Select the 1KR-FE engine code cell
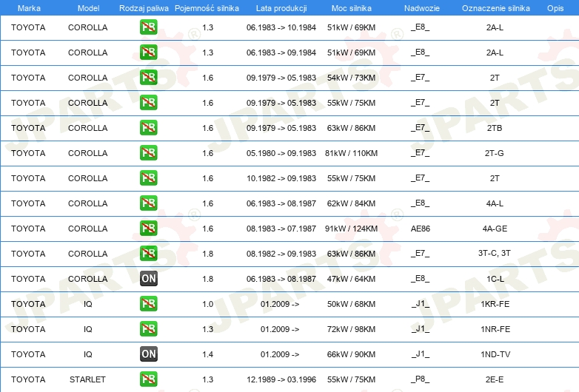The height and width of the screenshot is (392, 579). [x=495, y=304]
